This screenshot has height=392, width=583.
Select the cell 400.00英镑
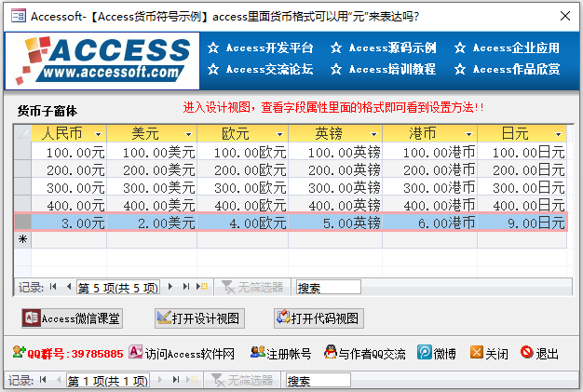tap(335, 205)
